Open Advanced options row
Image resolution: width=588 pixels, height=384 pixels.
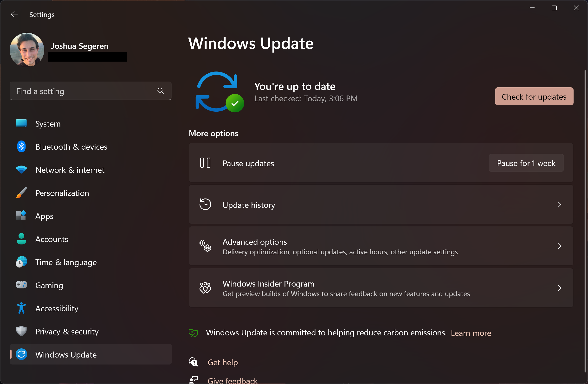pyautogui.click(x=381, y=246)
